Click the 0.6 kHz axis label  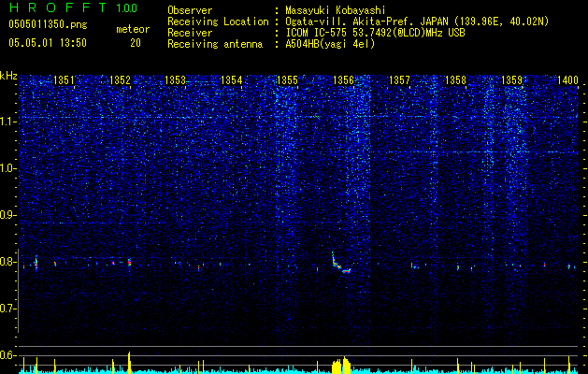pos(8,355)
